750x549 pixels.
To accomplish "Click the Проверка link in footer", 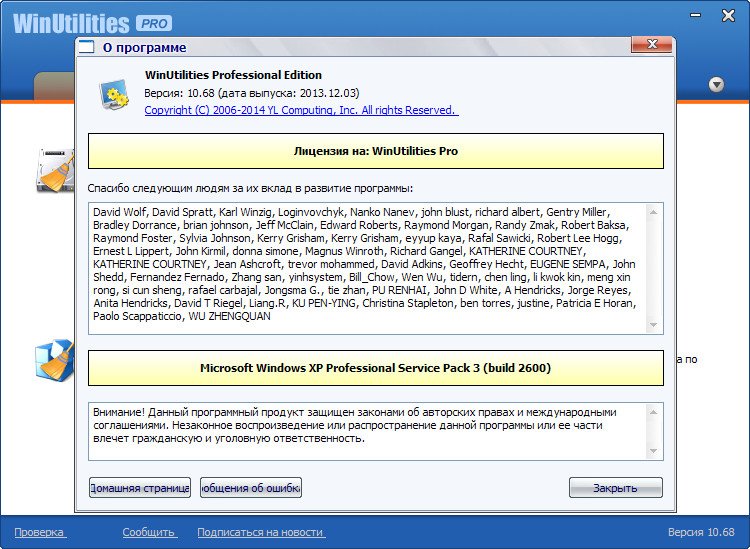I will point(40,532).
